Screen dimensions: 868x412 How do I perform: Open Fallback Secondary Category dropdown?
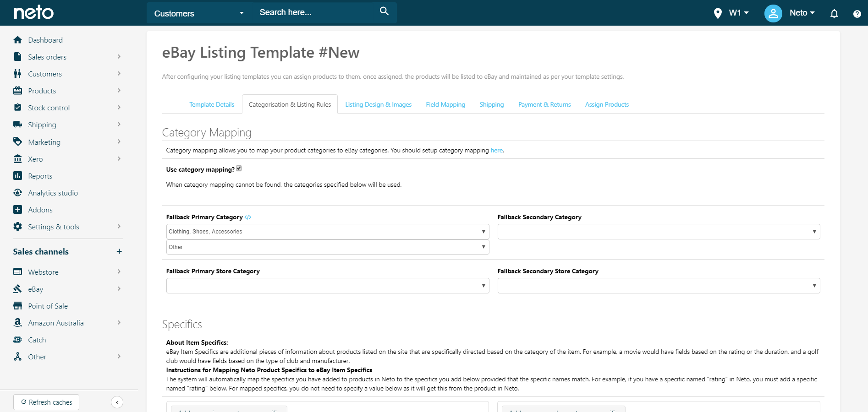pos(659,232)
